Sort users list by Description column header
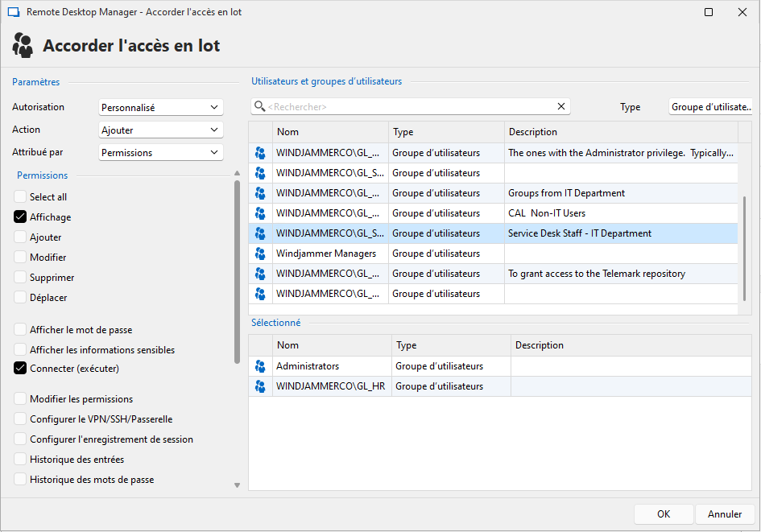 click(621, 132)
